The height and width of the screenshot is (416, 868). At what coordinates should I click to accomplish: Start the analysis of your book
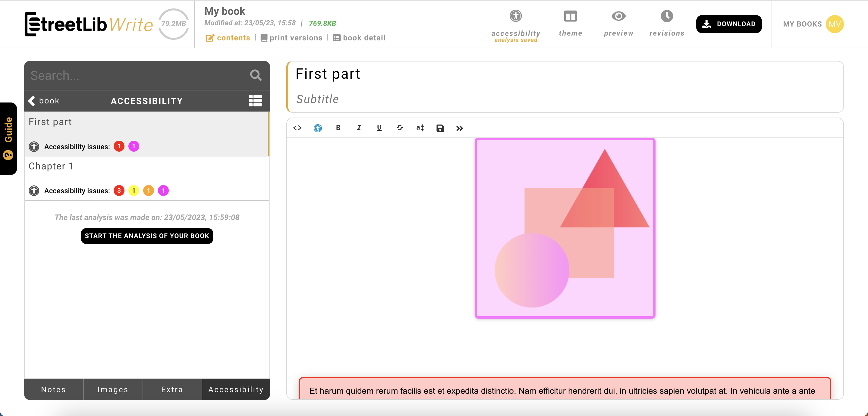click(147, 236)
